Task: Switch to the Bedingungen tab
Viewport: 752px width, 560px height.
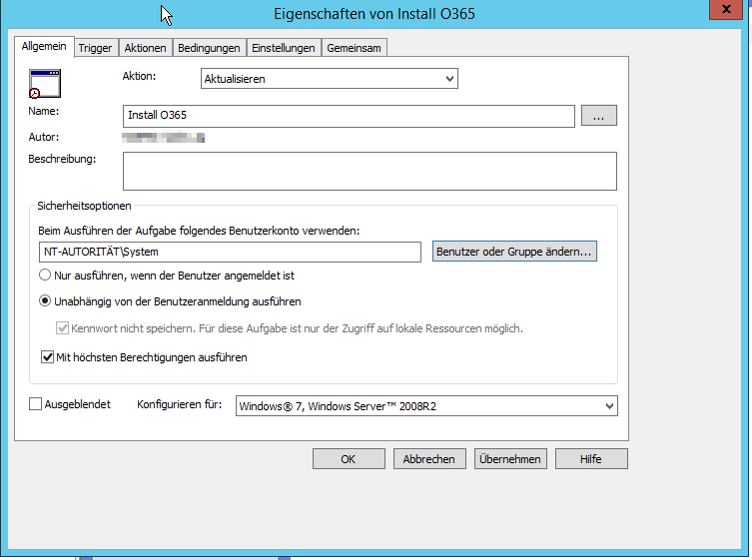Action: click(x=209, y=48)
